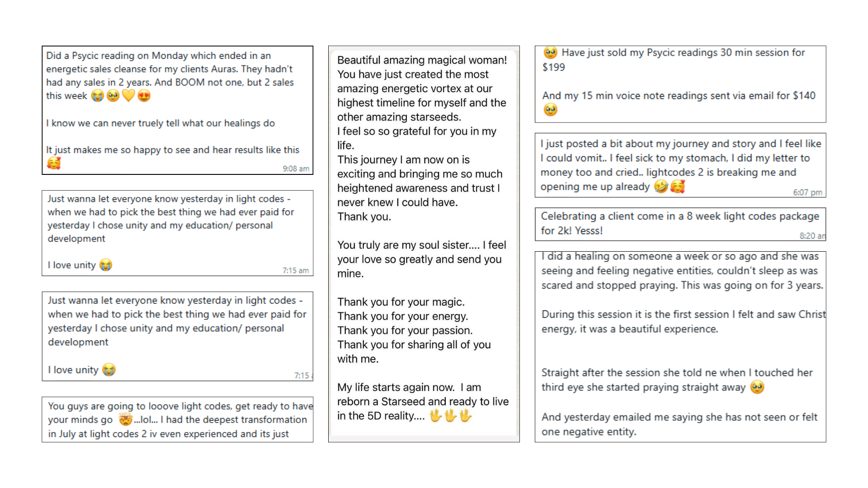Select the Psycic reading sales cleanse testimonial
The width and height of the screenshot is (868, 488).
coord(178,110)
